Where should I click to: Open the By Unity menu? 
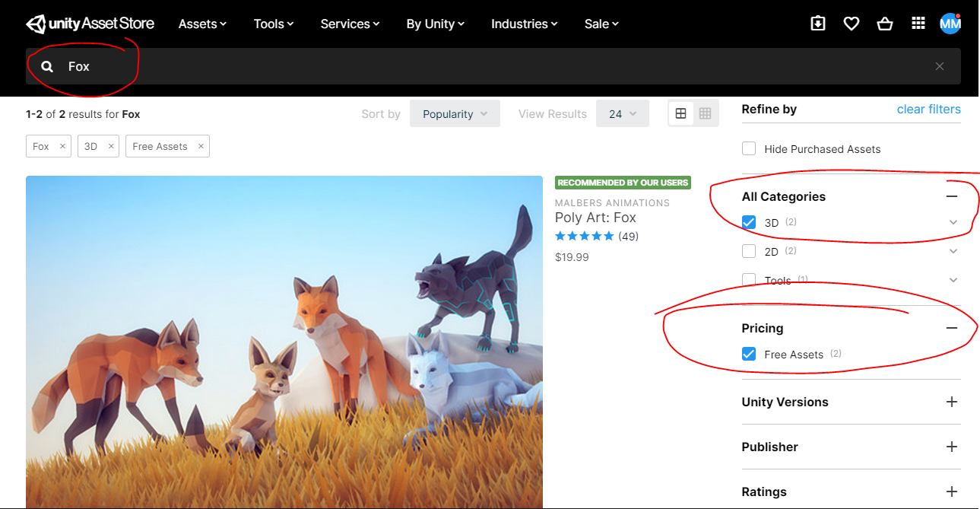[x=435, y=24]
